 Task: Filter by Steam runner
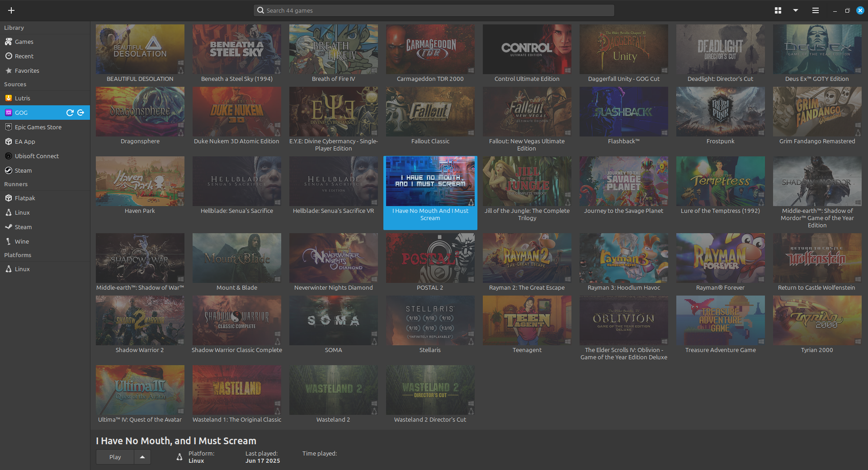pyautogui.click(x=45, y=227)
